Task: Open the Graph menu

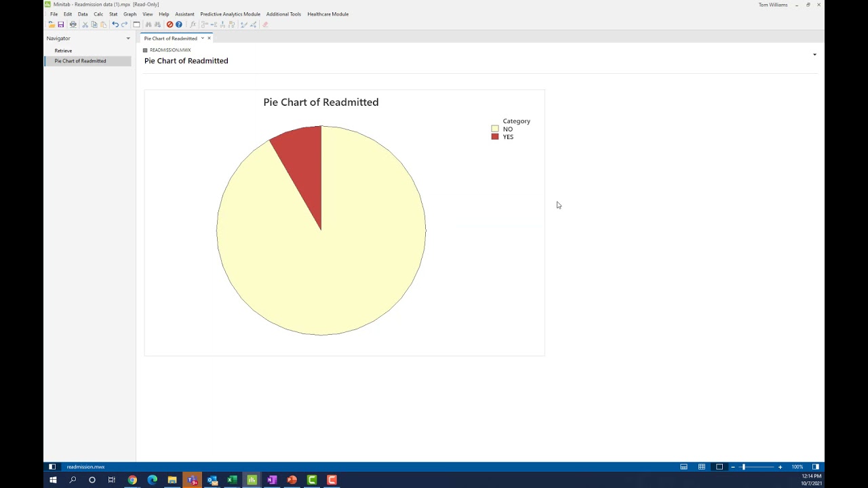Action: (x=130, y=14)
